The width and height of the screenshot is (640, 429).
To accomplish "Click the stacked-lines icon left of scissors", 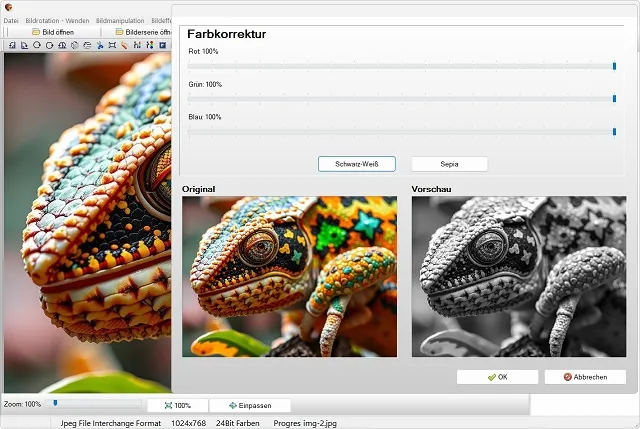I will tap(87, 45).
